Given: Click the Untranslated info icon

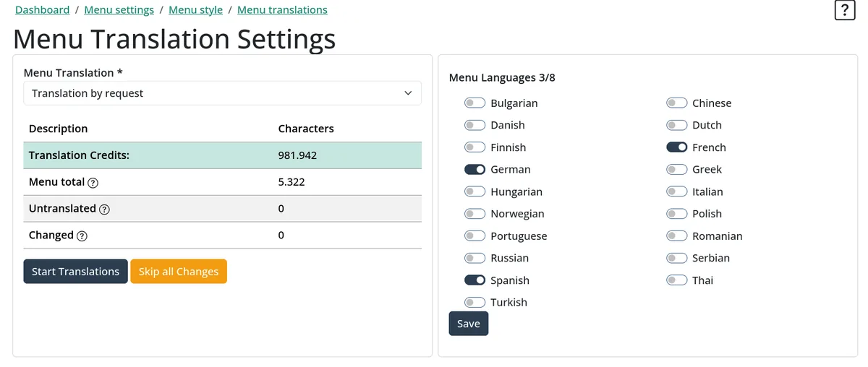Looking at the screenshot, I should pyautogui.click(x=104, y=210).
